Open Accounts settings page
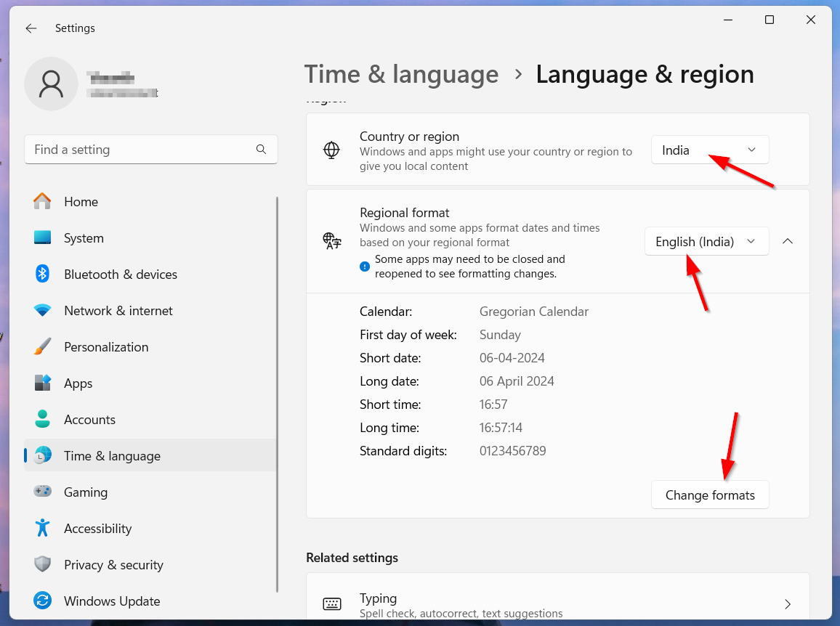840x626 pixels. click(150, 419)
